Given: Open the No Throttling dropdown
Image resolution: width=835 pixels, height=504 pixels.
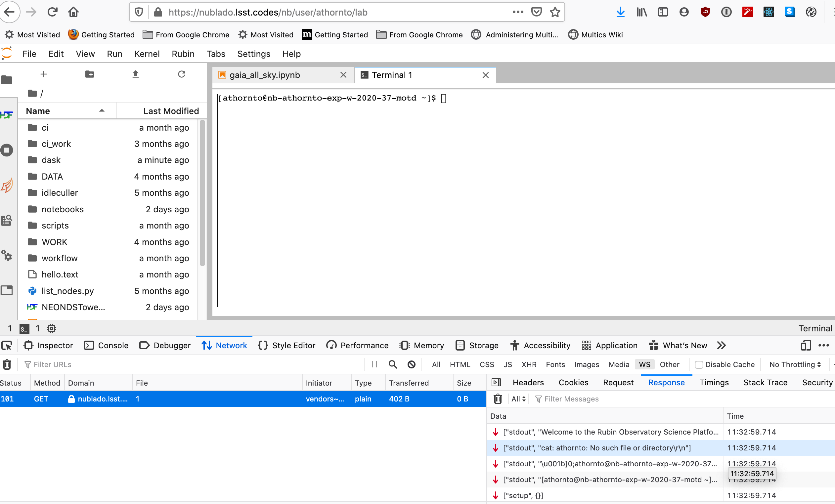Looking at the screenshot, I should coord(794,364).
